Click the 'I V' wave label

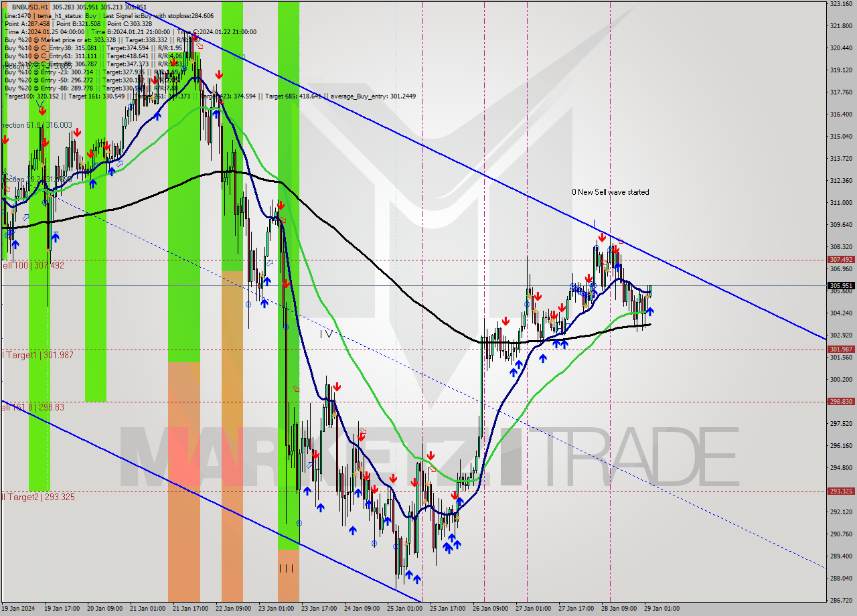point(326,333)
